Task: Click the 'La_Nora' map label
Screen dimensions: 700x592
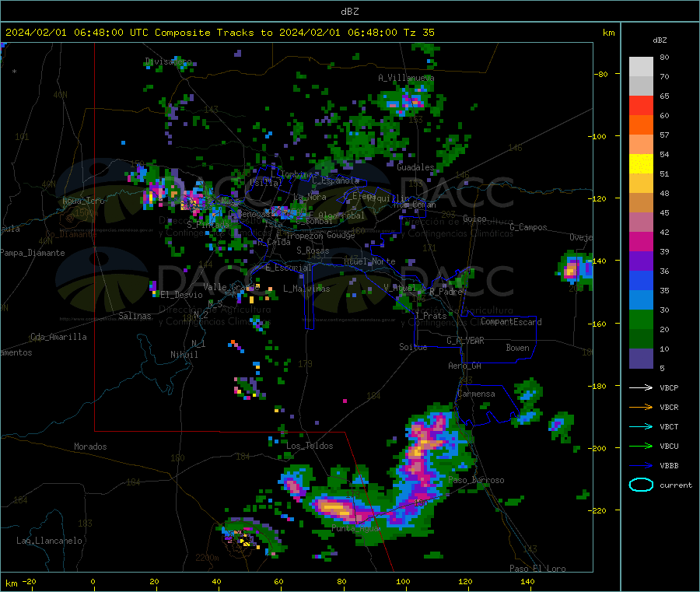Action: 310,197
